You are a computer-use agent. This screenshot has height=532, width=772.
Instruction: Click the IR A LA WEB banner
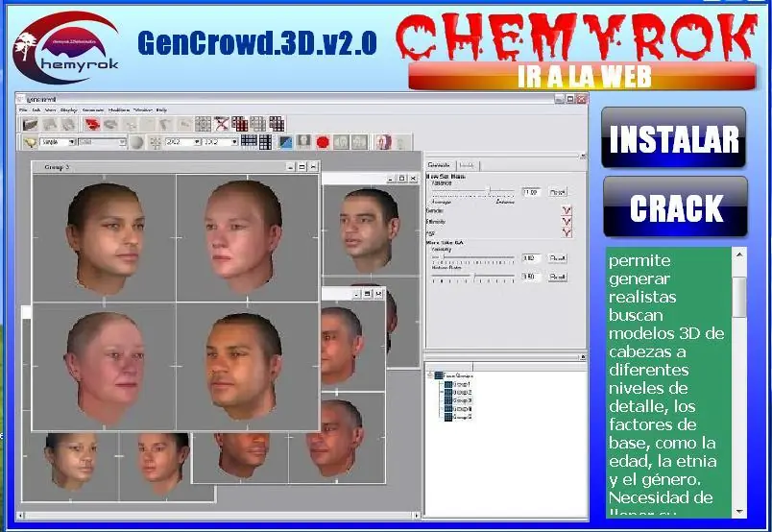[x=584, y=77]
